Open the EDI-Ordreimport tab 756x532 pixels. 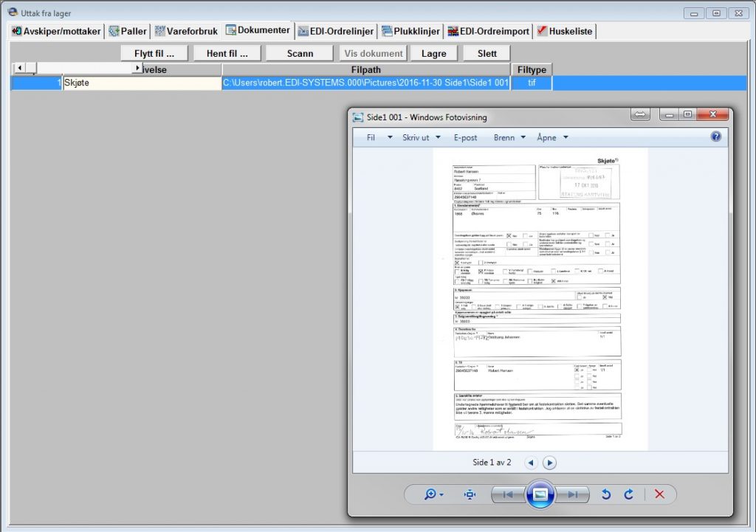[x=489, y=31]
